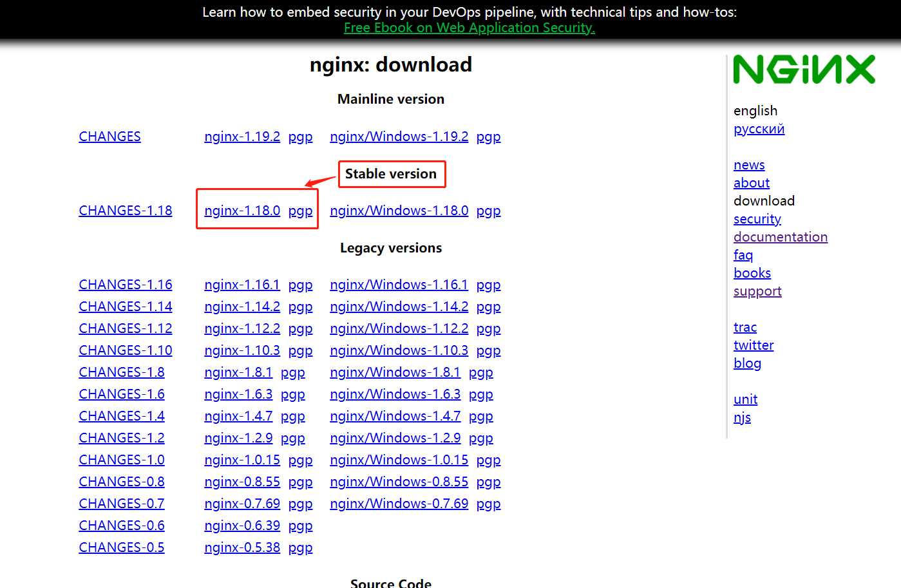Screen dimensions: 901x588
Task: Download nginx/Windows-1.12.2
Action: click(399, 328)
